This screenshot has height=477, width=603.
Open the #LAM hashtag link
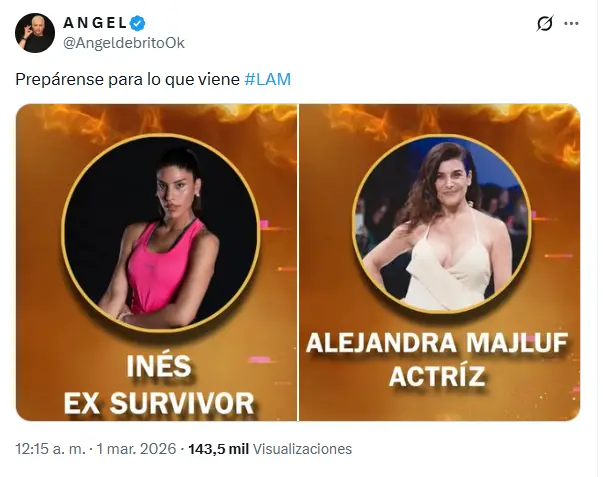point(268,79)
